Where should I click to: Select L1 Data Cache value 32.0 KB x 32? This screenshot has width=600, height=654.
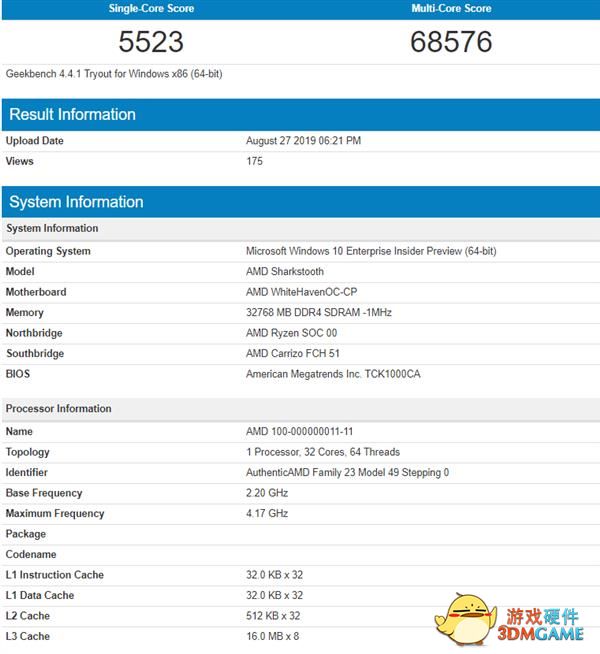click(x=274, y=595)
